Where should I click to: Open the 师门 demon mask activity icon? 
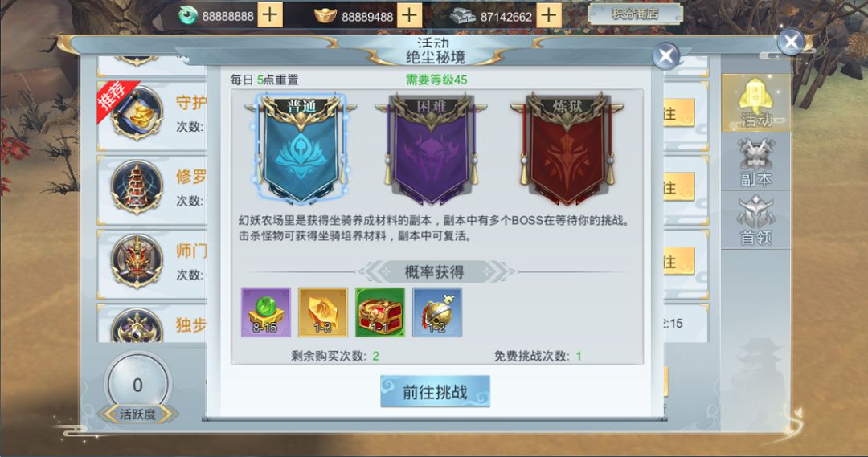136,262
